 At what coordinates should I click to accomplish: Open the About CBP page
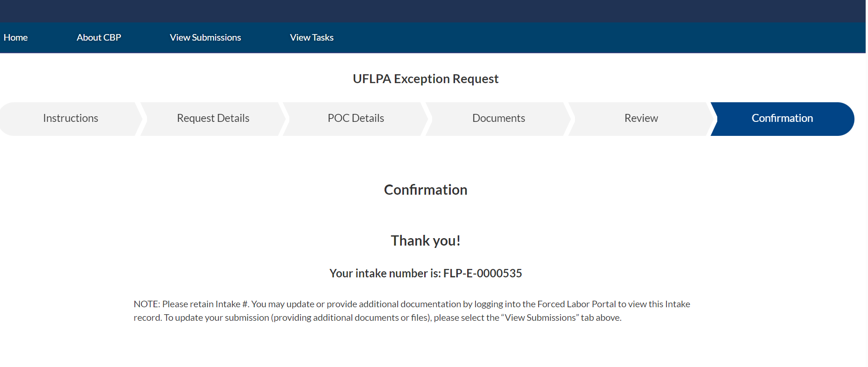click(98, 37)
